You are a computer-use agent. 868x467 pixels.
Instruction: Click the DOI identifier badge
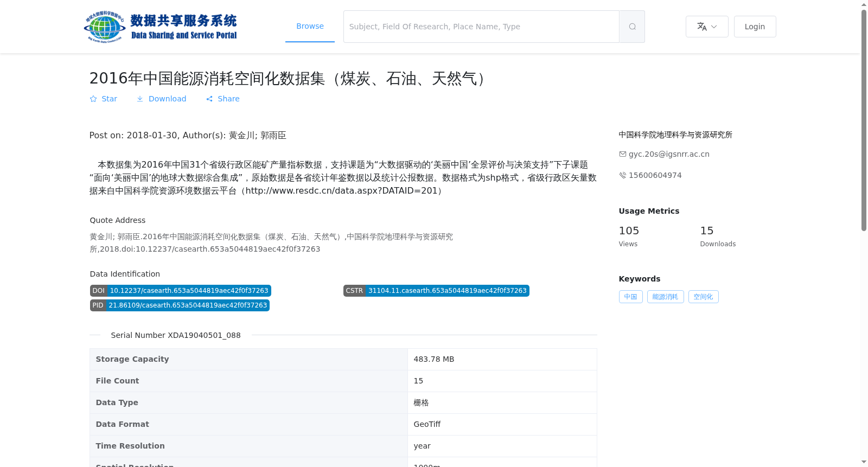(180, 291)
